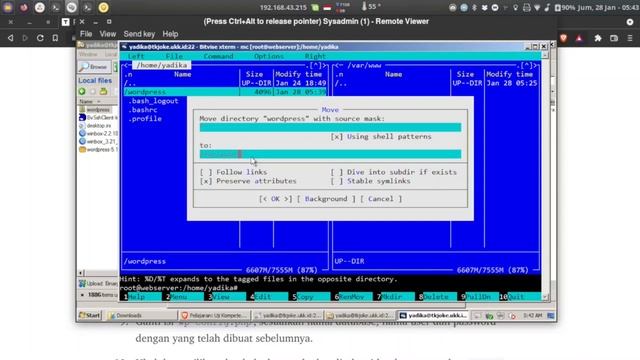Select .bashrc in left panel
This screenshot has width=640, height=360.
click(143, 110)
